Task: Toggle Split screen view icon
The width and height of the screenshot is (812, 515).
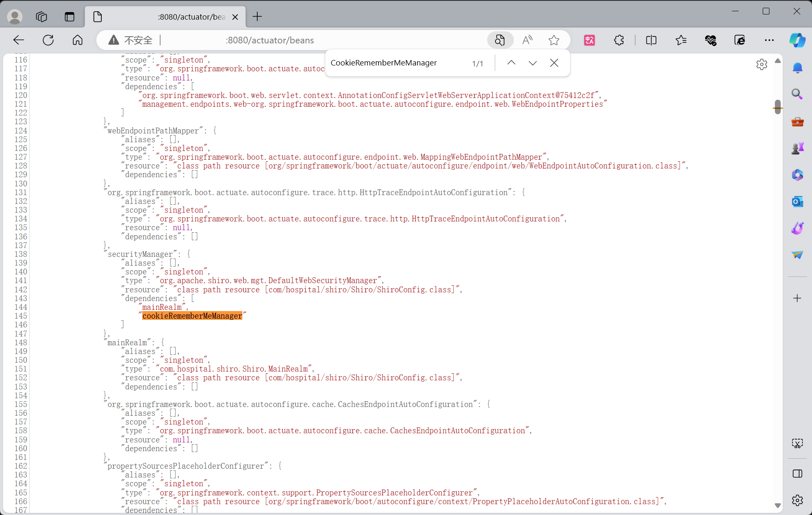Action: coord(651,40)
